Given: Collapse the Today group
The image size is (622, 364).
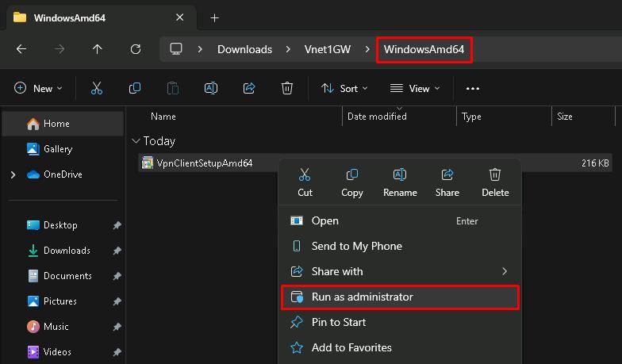Looking at the screenshot, I should (136, 141).
